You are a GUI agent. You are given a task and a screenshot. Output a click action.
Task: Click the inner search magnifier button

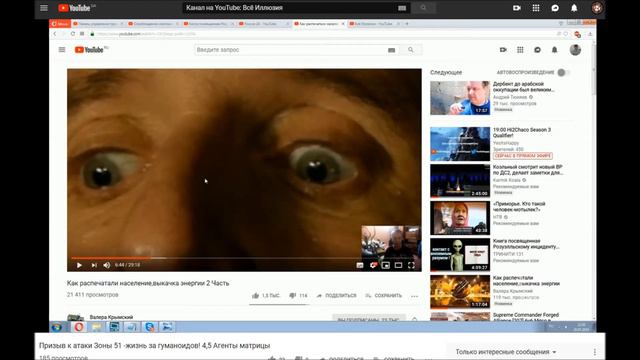[x=411, y=50]
